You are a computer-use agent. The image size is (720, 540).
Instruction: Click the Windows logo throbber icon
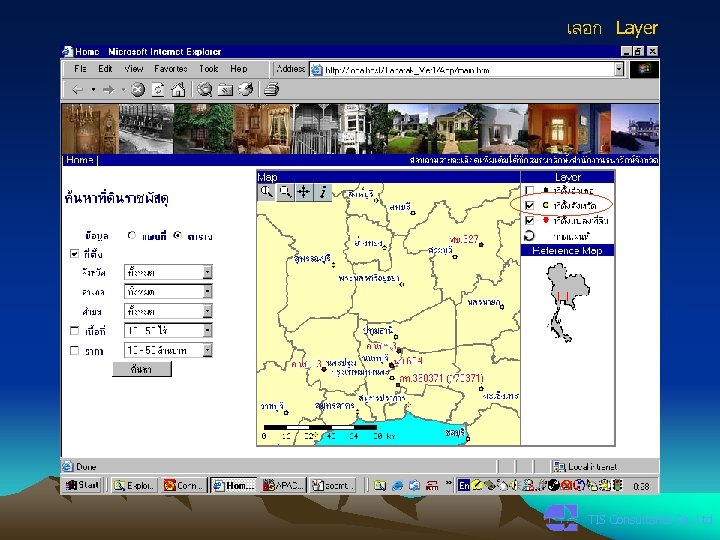tap(644, 69)
